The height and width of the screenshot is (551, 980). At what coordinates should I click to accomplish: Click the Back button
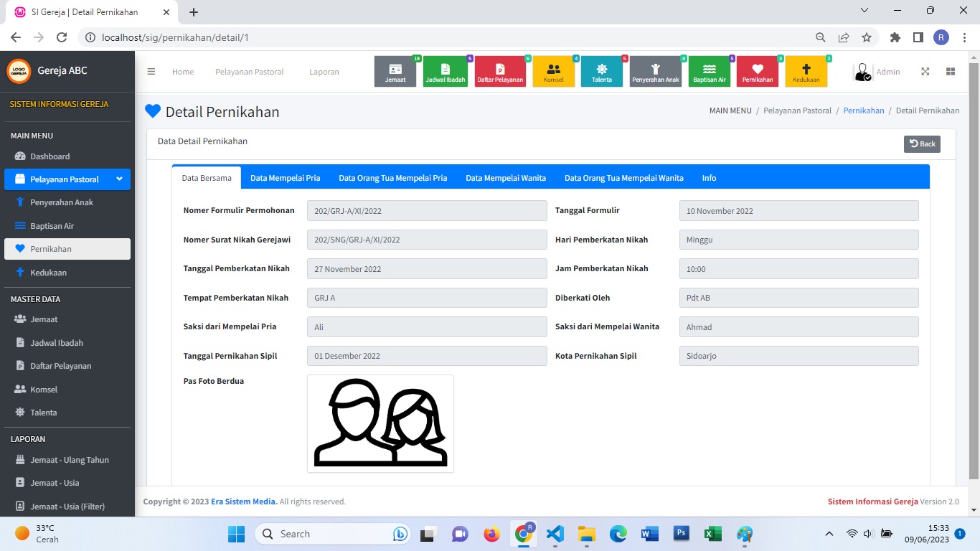[922, 143]
